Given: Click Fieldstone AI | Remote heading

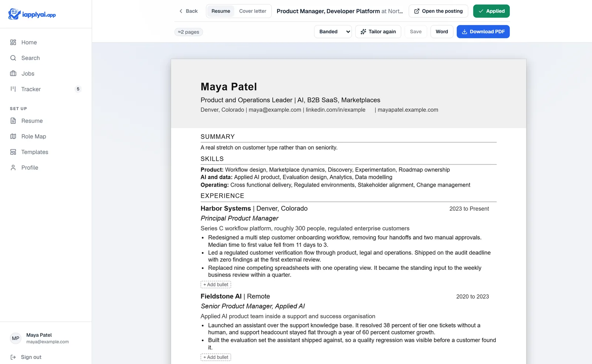Looking at the screenshot, I should [235, 296].
